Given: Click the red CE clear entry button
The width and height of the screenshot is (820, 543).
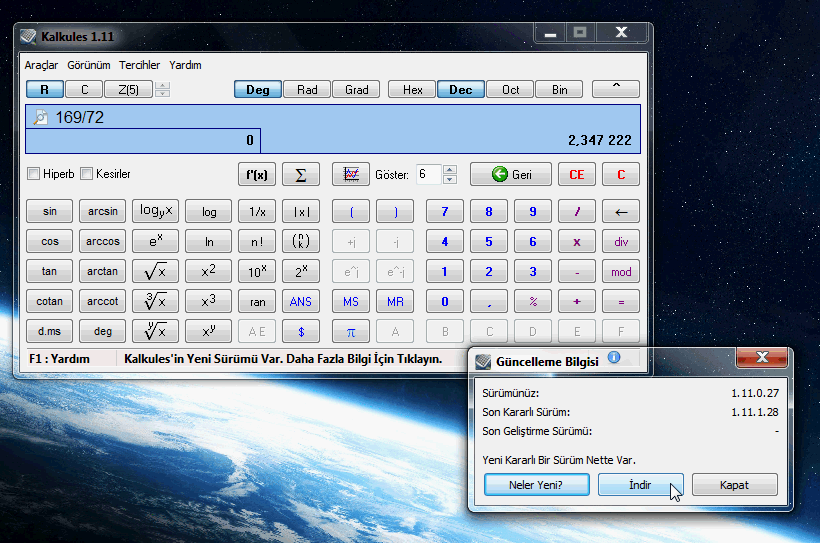Looking at the screenshot, I should point(577,174).
